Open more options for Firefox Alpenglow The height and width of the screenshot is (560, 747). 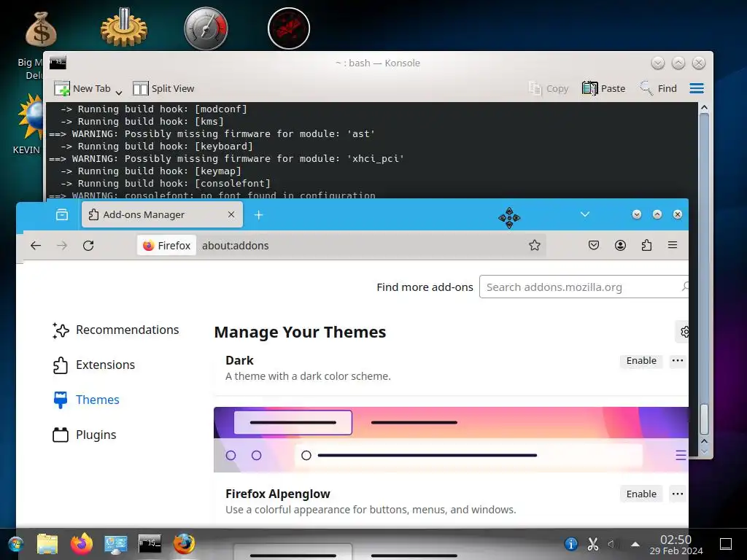point(678,494)
